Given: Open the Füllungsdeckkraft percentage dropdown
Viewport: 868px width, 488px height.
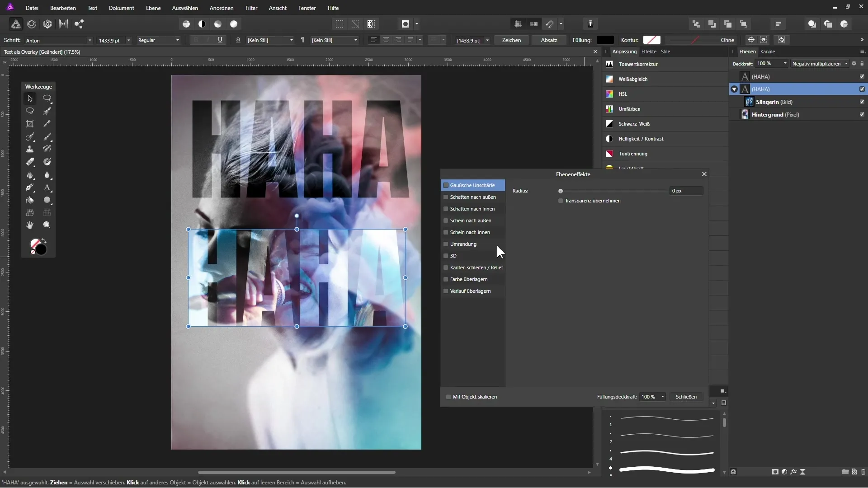Looking at the screenshot, I should [662, 397].
